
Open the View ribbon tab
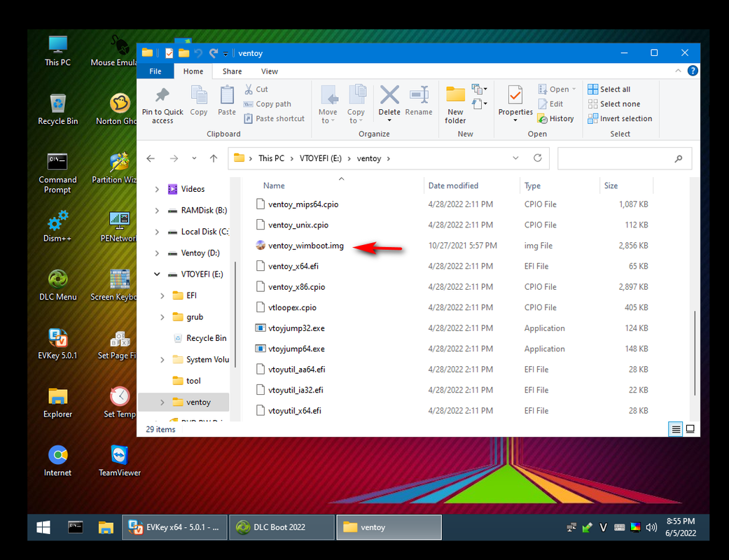click(269, 71)
